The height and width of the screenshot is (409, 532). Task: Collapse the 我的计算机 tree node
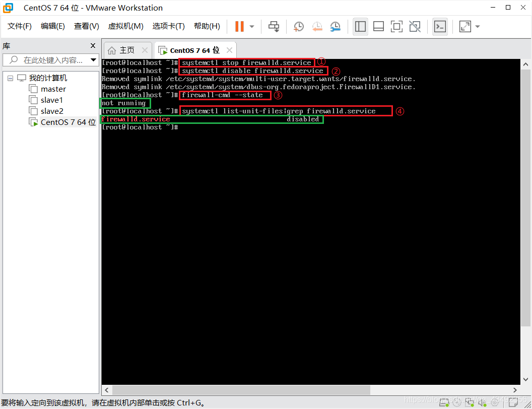point(10,79)
